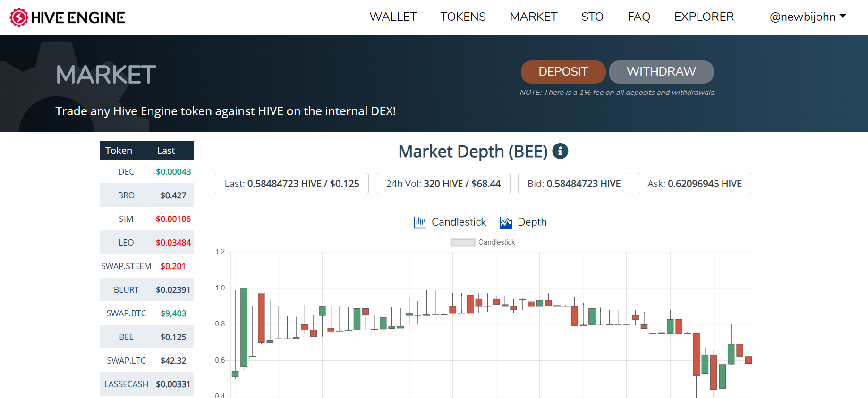Select the Candlestick chart icon
The image size is (868, 398).
pyautogui.click(x=420, y=222)
